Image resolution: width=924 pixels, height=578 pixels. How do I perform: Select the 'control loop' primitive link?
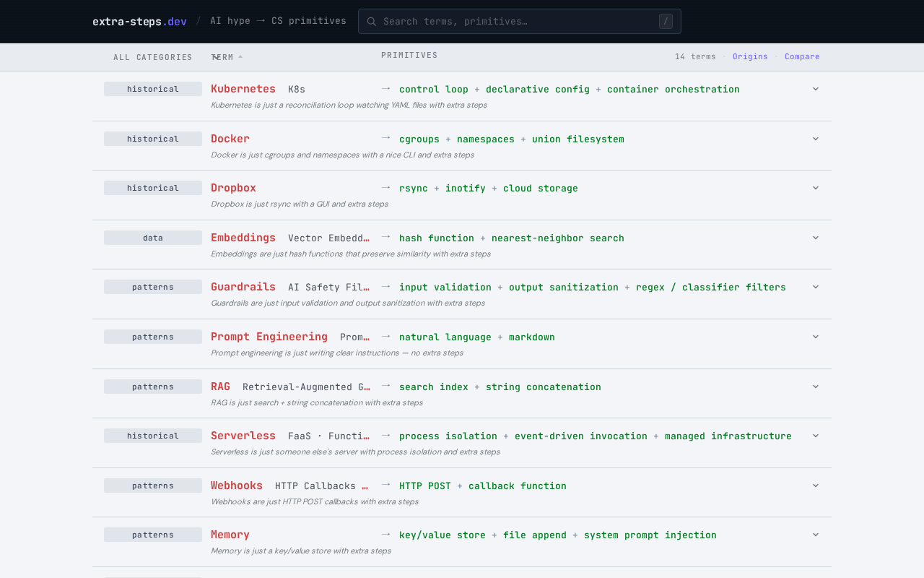coord(433,90)
